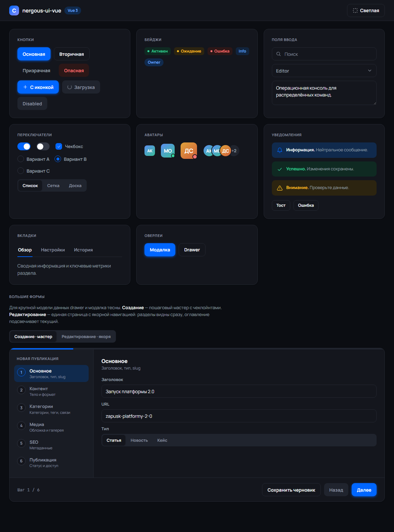Go to the Контент wizard step
394x532 pixels.
(x=51, y=391)
